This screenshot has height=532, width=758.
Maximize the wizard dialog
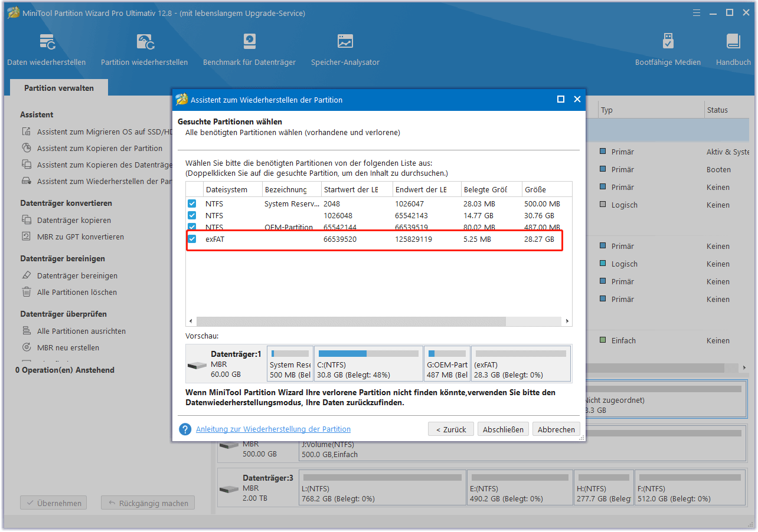tap(561, 99)
